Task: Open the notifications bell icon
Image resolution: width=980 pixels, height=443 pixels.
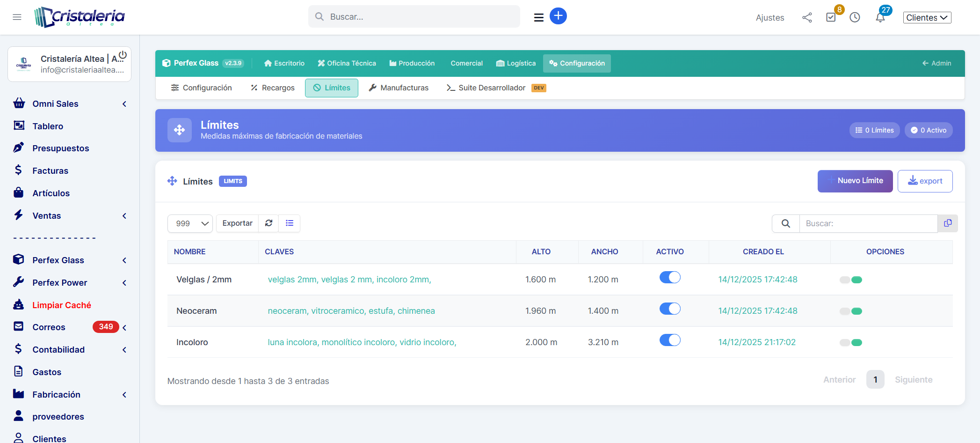Action: point(880,18)
